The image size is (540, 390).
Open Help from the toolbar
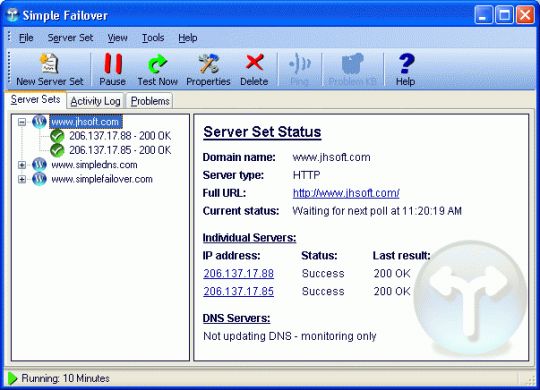coord(406,70)
